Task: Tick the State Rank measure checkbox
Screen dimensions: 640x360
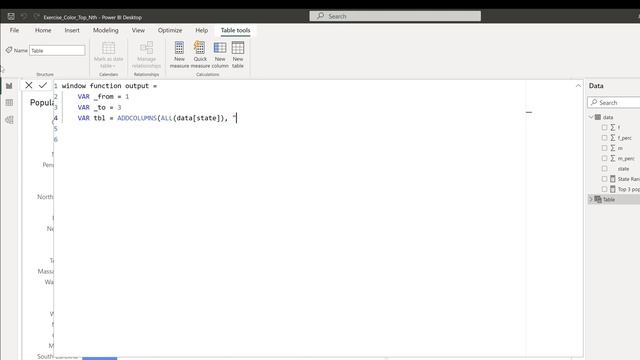Action: tap(604, 179)
